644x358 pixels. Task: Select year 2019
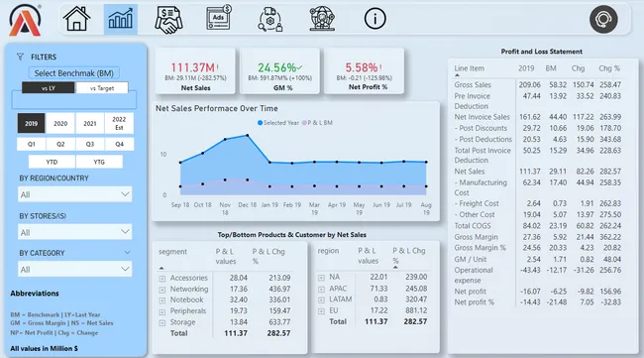coord(32,123)
